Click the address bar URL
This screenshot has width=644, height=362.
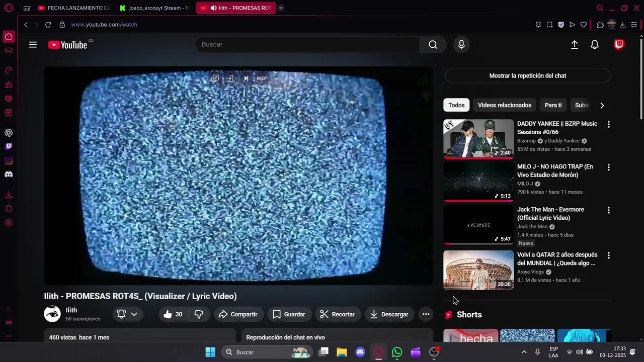(x=104, y=25)
